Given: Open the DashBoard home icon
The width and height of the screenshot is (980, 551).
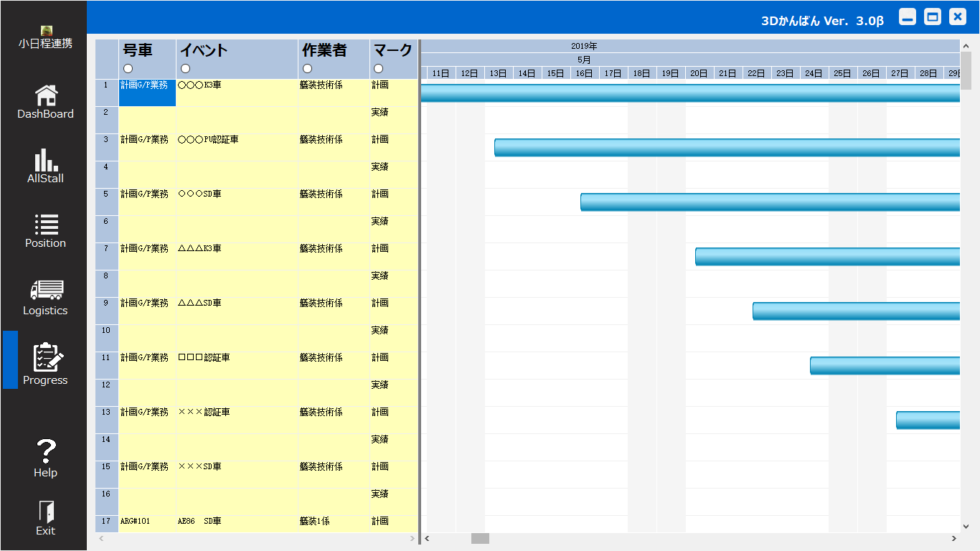Looking at the screenshot, I should (46, 95).
